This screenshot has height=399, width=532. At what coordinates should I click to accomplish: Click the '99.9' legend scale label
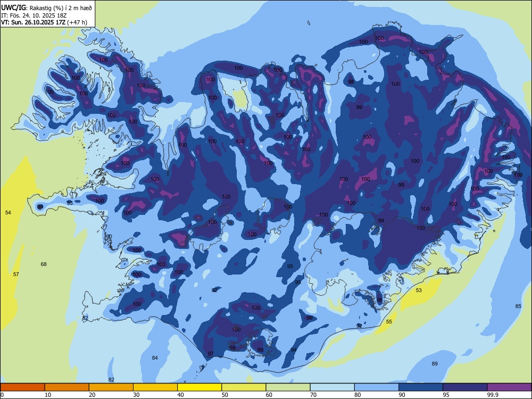[492, 395]
